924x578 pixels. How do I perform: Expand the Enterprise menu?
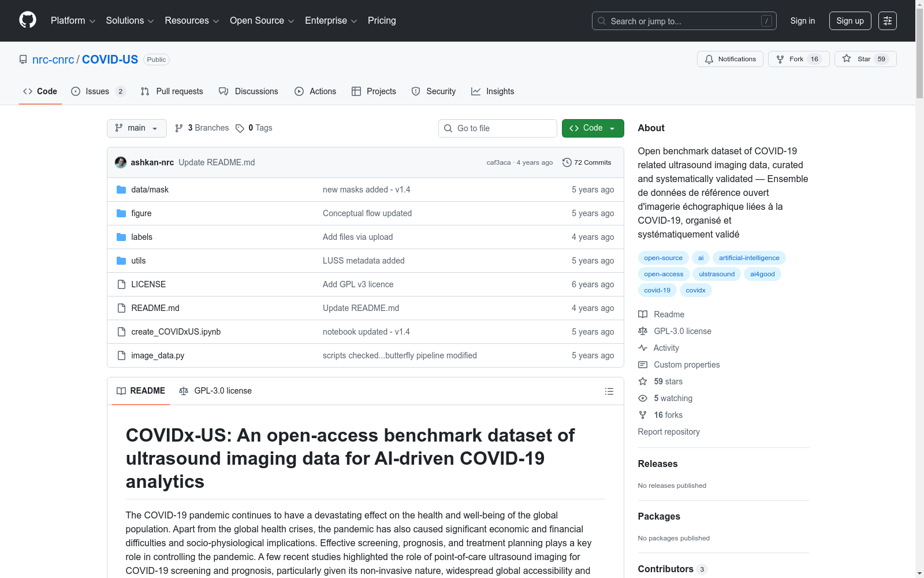tap(331, 21)
